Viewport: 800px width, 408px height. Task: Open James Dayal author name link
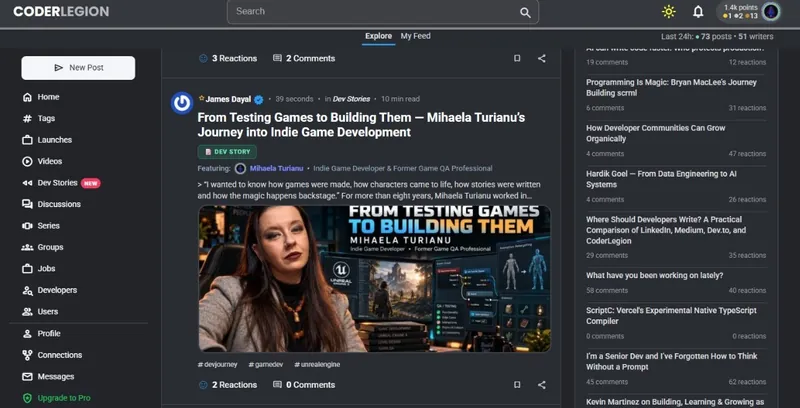(228, 99)
